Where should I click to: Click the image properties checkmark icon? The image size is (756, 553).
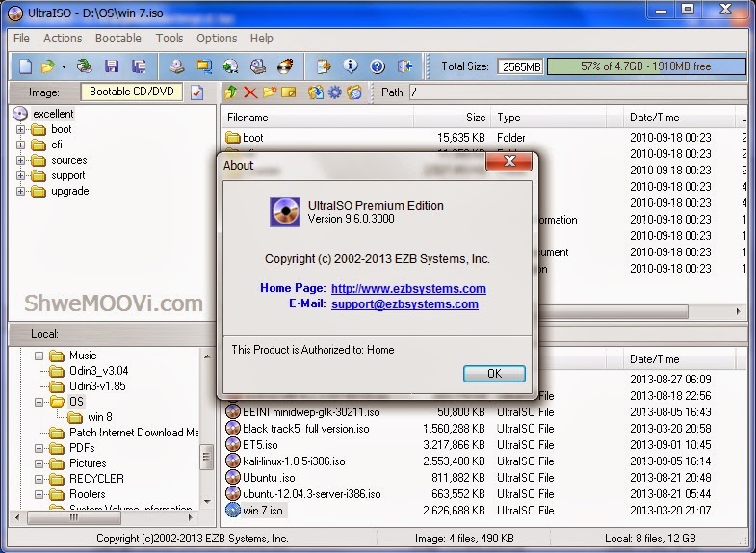pos(196,92)
